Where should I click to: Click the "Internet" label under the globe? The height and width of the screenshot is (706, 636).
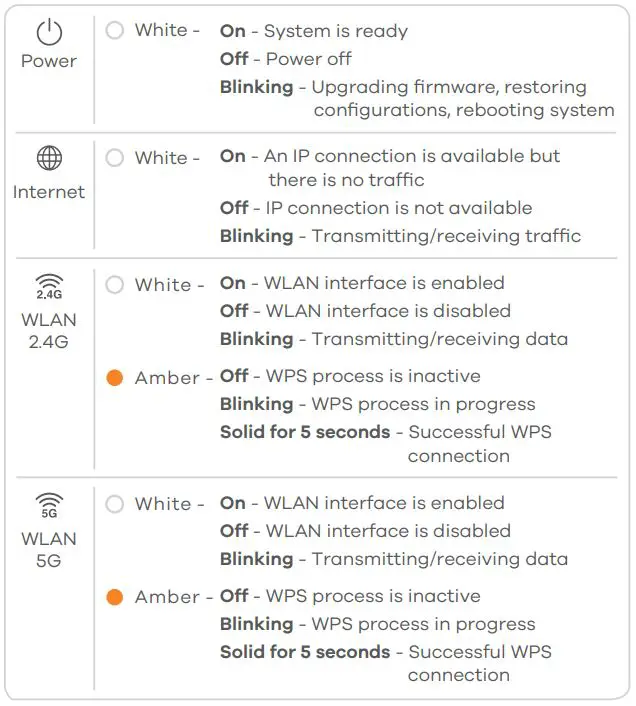point(49,192)
